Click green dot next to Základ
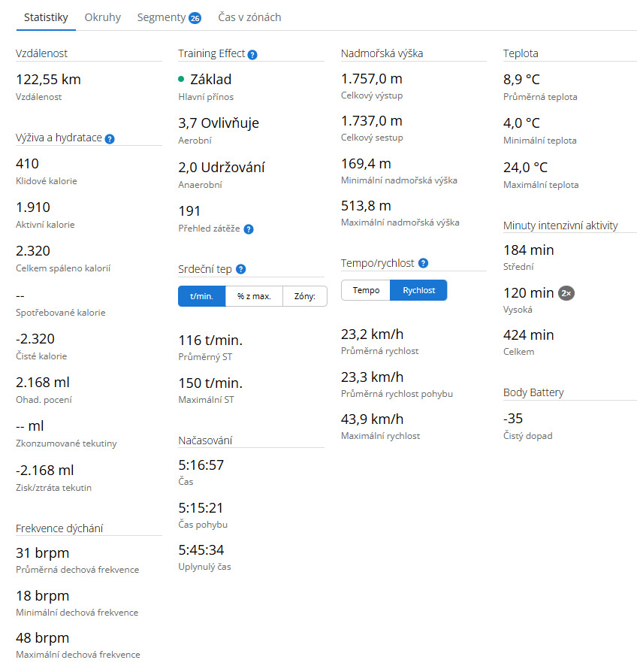This screenshot has height=672, width=637. pos(182,79)
